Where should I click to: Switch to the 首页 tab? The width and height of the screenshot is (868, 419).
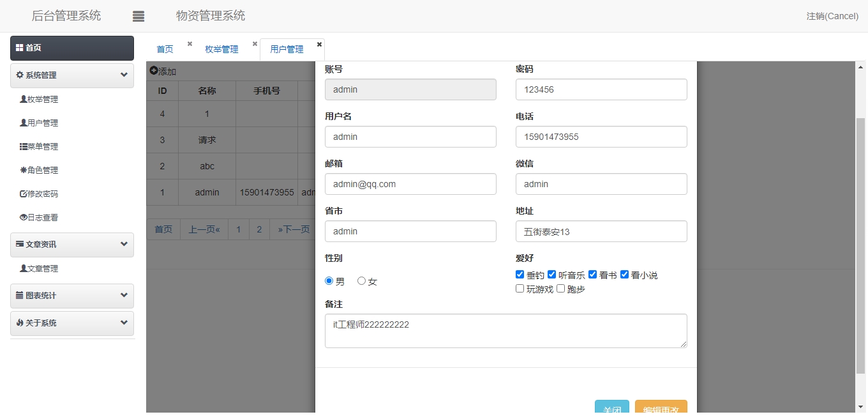[x=165, y=49]
